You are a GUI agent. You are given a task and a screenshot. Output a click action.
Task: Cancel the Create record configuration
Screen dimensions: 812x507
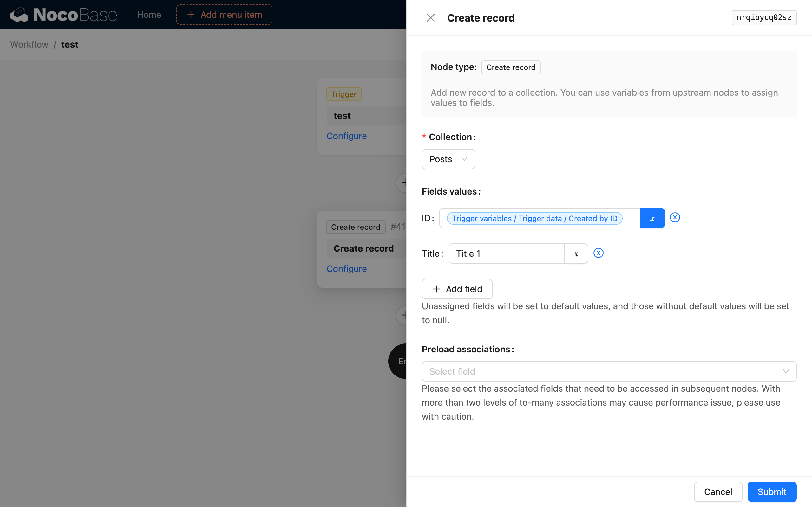coord(718,491)
